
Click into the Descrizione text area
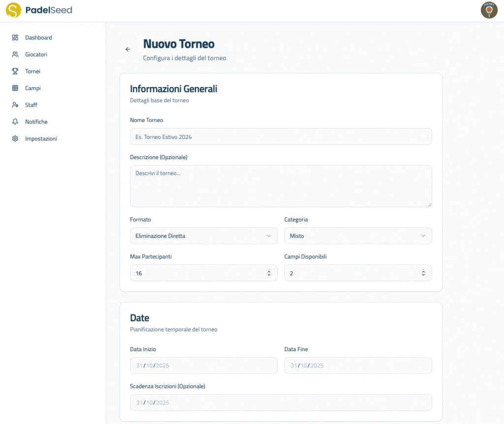coord(281,186)
